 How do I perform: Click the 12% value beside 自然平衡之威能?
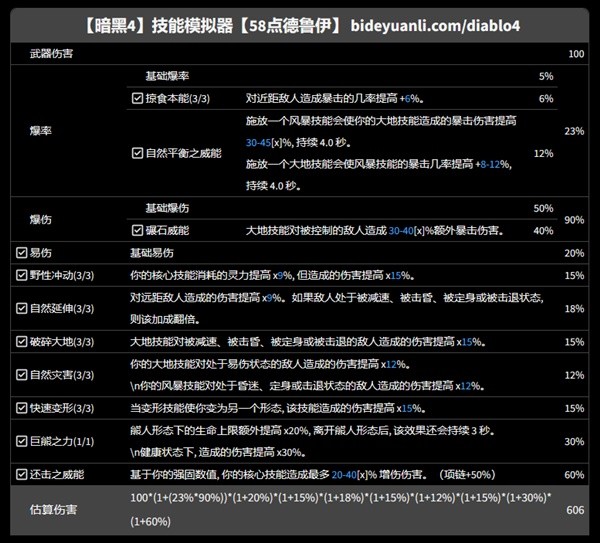pos(543,153)
